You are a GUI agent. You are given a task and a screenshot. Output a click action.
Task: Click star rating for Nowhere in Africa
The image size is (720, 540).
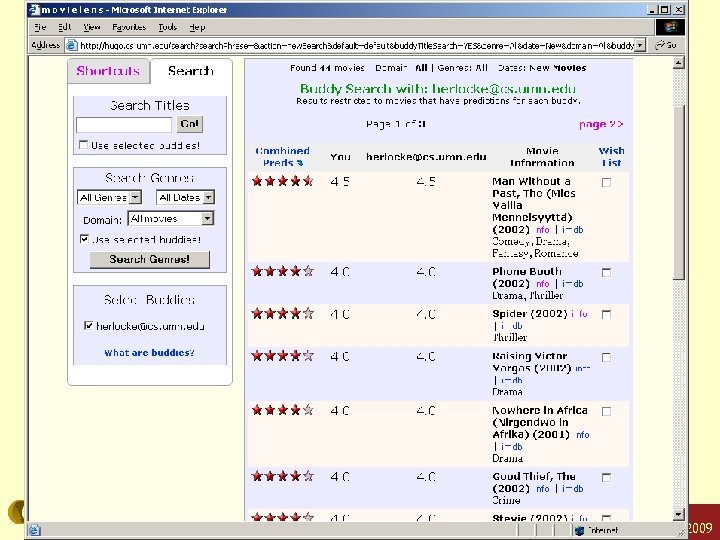click(282, 410)
